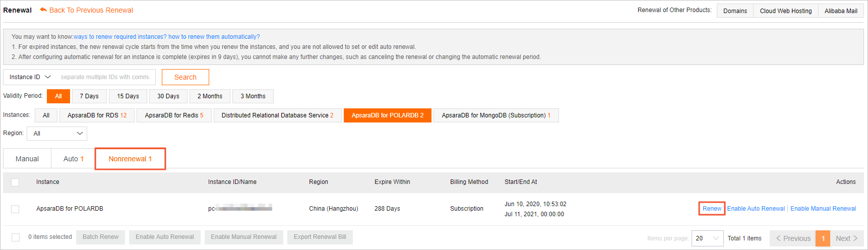Open Alibaba Mail renewal
The height and width of the screenshot is (250, 868).
click(x=841, y=11)
